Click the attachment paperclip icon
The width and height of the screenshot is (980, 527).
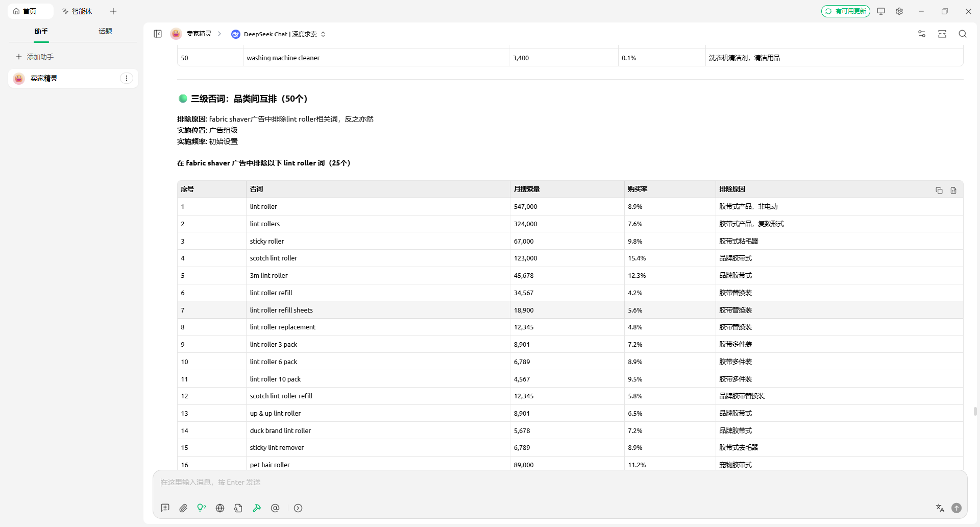(x=183, y=508)
